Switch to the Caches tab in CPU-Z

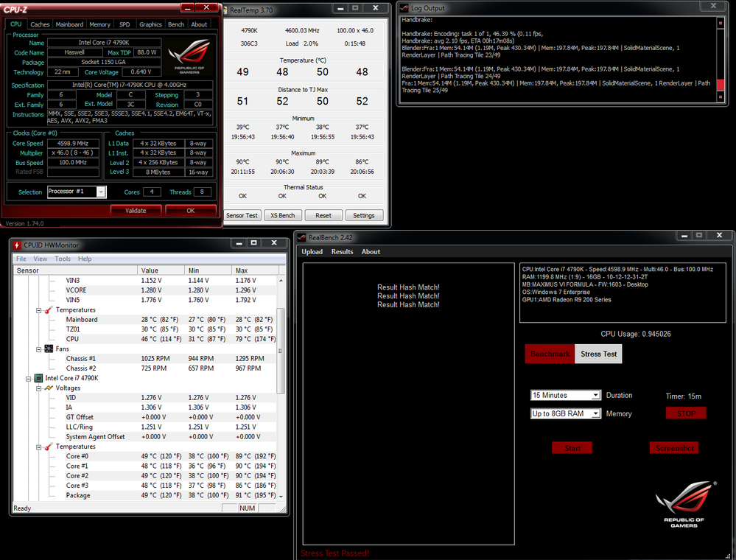pyautogui.click(x=40, y=24)
